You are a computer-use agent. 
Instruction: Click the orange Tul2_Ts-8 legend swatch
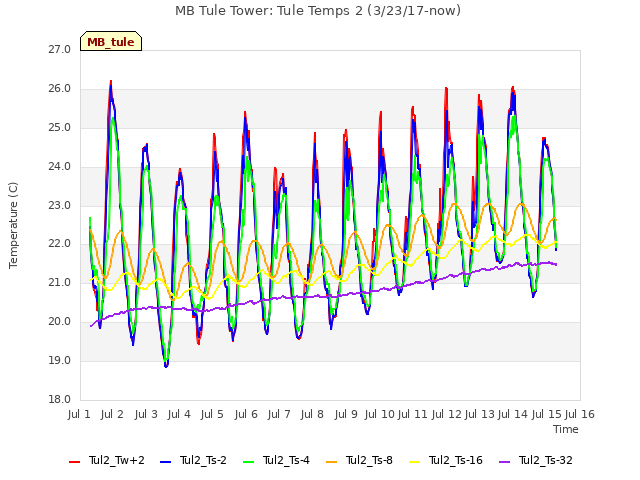[331, 462]
